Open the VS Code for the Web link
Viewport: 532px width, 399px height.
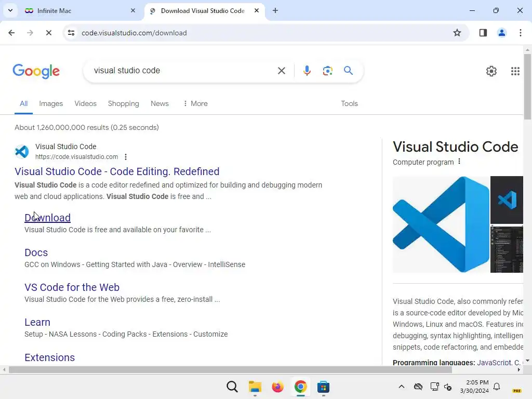point(72,287)
